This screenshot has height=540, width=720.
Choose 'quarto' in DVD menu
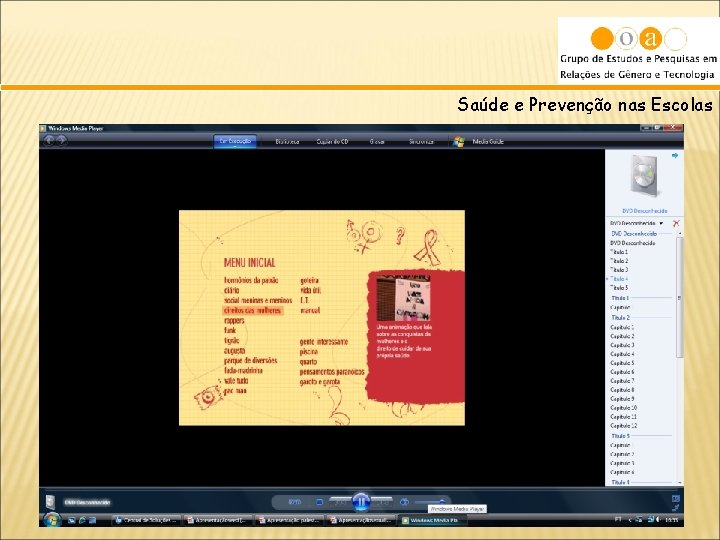[308, 362]
